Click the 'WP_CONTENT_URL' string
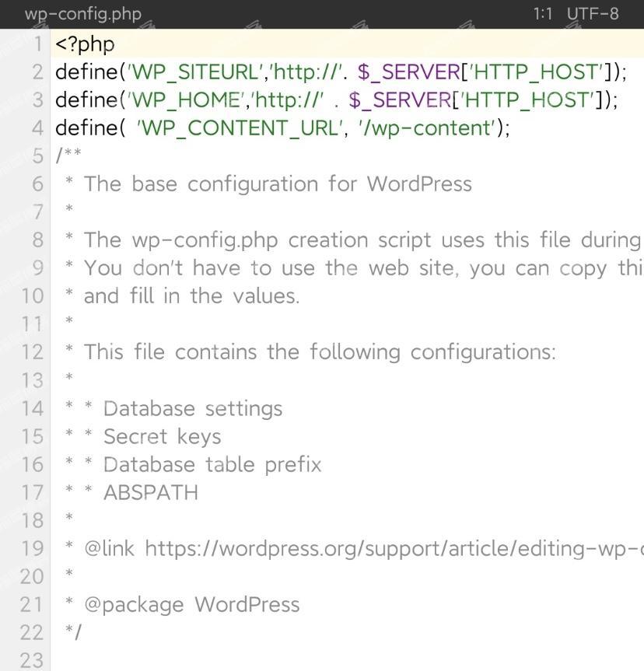 coord(240,128)
